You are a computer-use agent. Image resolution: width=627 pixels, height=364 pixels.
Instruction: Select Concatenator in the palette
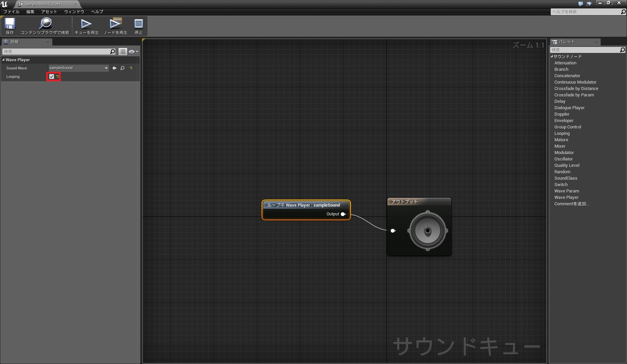coord(567,76)
